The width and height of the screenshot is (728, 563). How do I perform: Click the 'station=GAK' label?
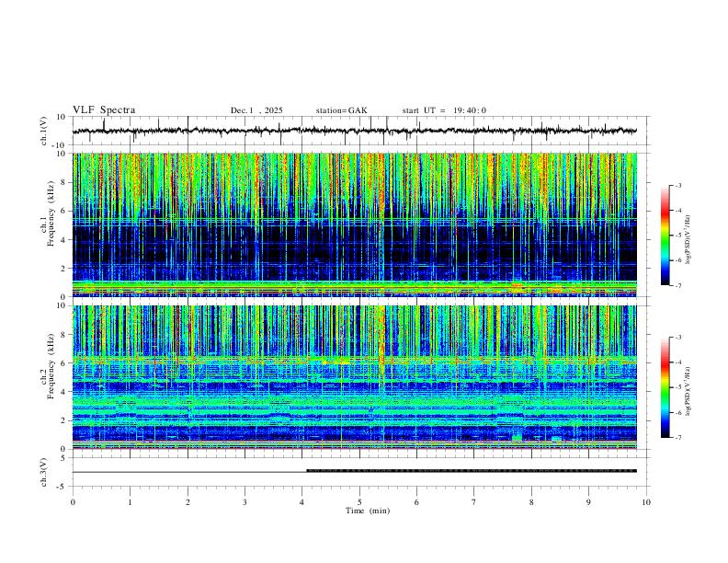tap(341, 110)
